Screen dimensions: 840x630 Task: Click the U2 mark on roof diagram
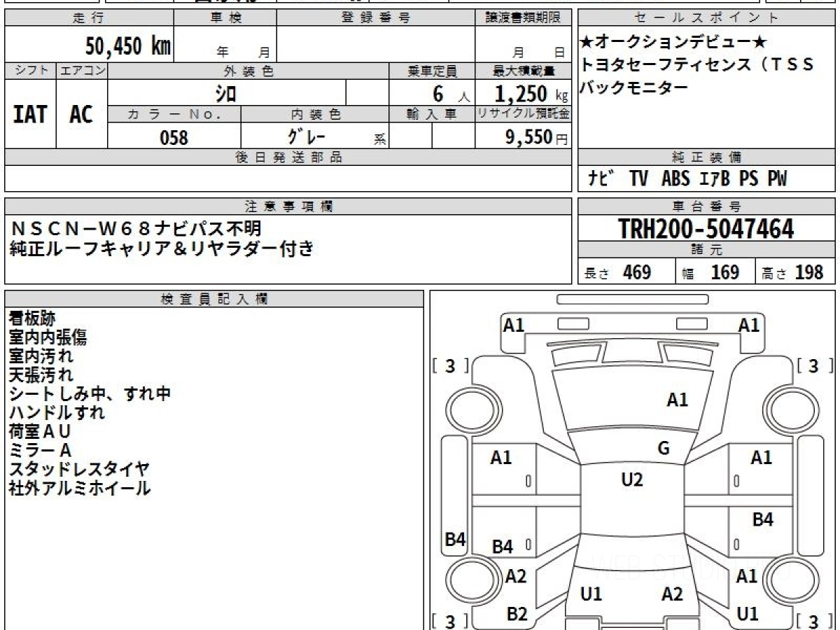point(632,479)
